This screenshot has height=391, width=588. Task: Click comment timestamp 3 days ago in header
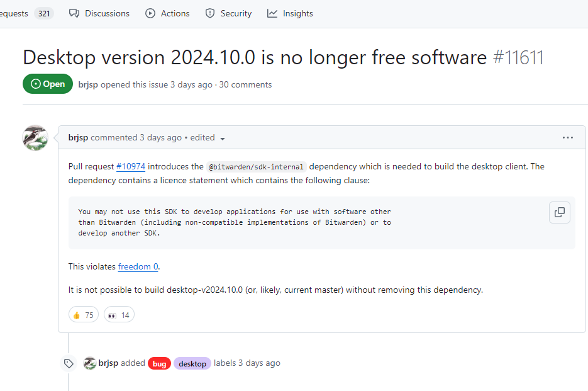[160, 138]
